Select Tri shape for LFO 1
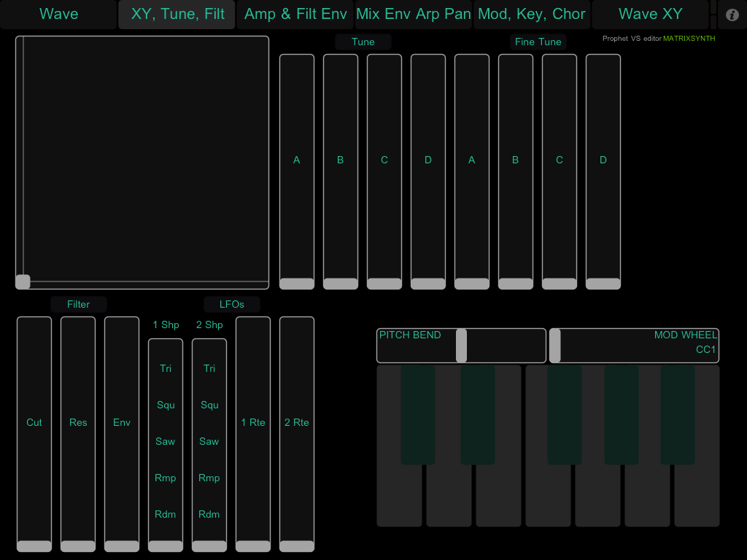Screen dimensions: 747x560 tap(166, 368)
